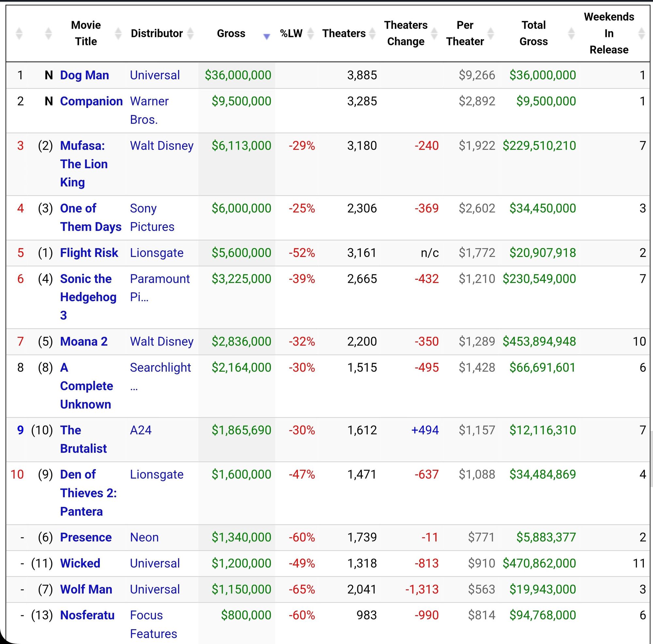Click the Nosferatu movie link
Screen dimensions: 653x644
click(87, 615)
